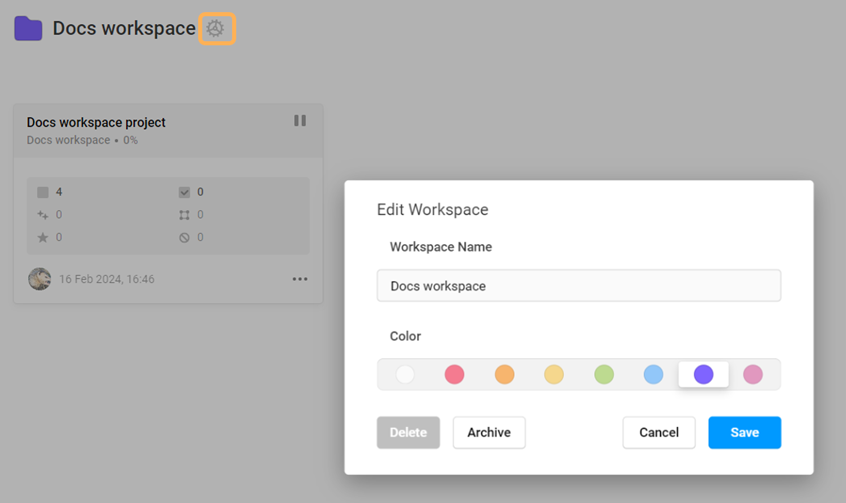Click the sparkle new-tasks icon
Viewport: 846px width, 503px height.
tap(42, 215)
